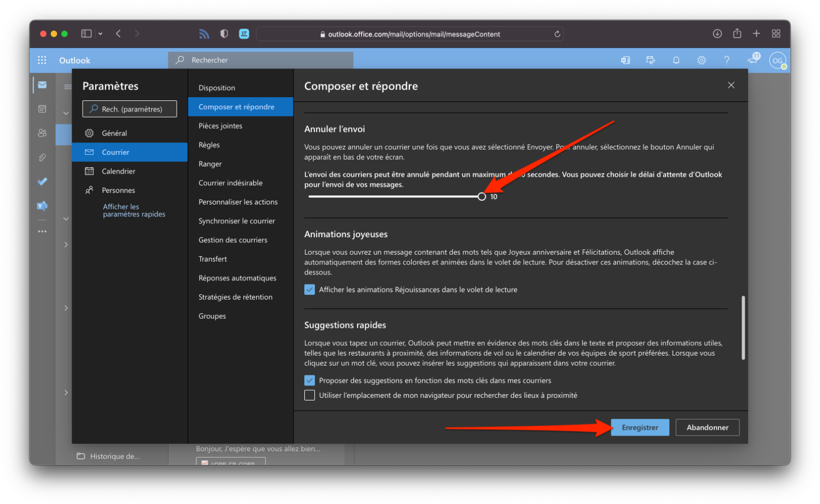Click the Teams meeting icon in header

[626, 60]
